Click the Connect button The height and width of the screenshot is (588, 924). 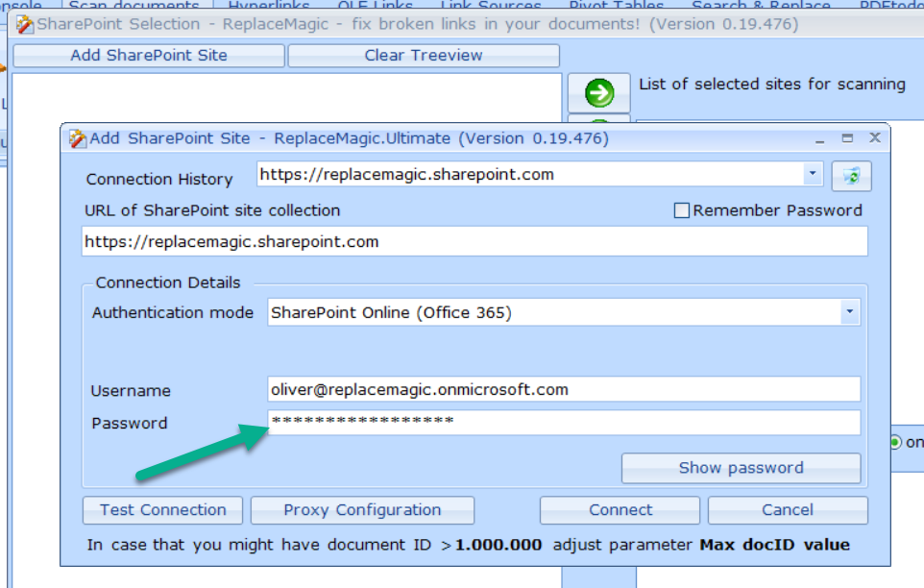(x=620, y=509)
